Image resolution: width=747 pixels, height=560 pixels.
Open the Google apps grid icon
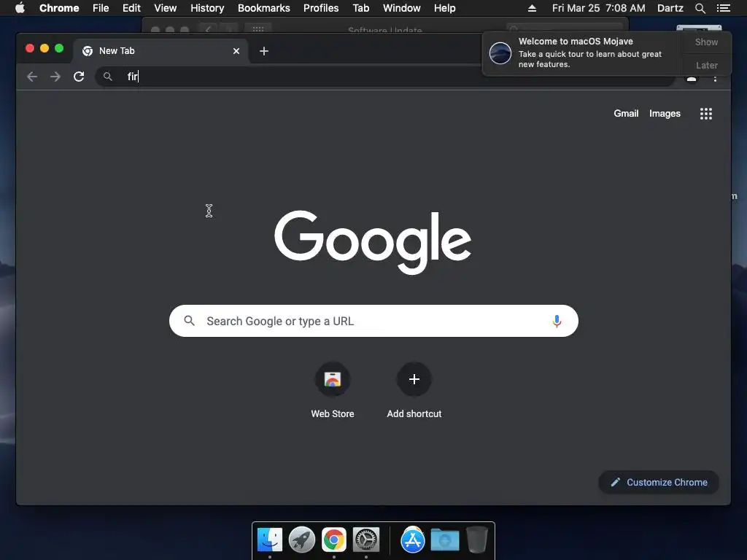706,114
